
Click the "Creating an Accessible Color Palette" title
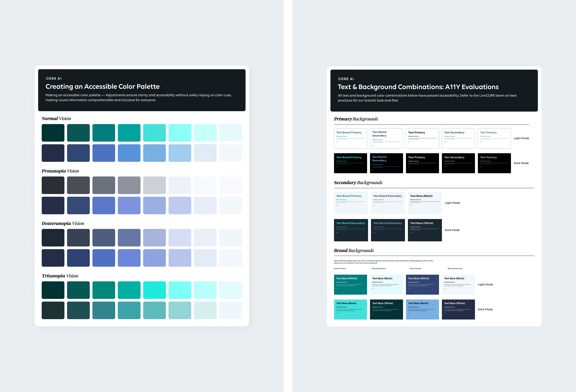click(103, 86)
